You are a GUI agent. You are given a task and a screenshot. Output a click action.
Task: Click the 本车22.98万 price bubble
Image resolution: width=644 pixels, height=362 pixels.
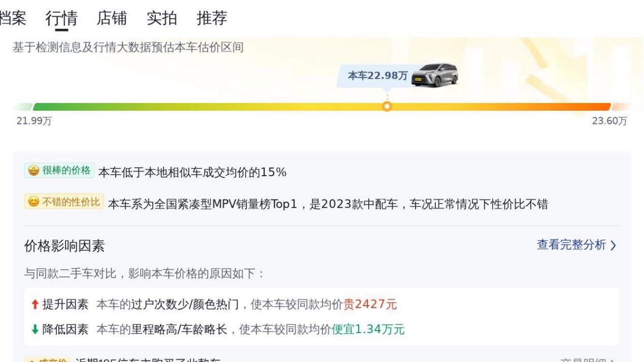[x=377, y=76]
